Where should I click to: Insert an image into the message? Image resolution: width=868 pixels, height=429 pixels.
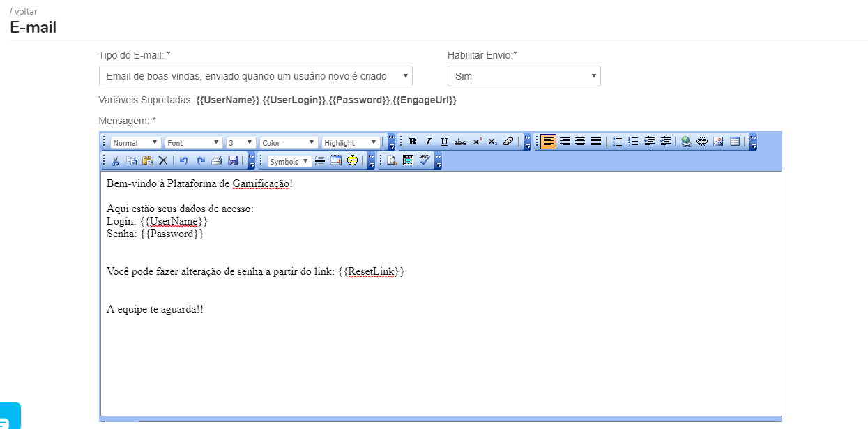click(x=719, y=142)
